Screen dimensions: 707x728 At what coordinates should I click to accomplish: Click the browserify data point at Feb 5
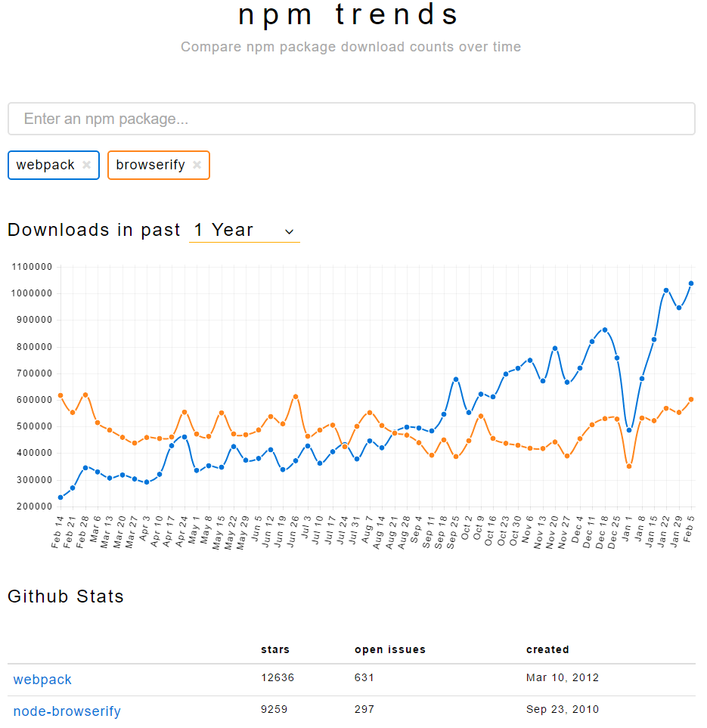click(690, 399)
